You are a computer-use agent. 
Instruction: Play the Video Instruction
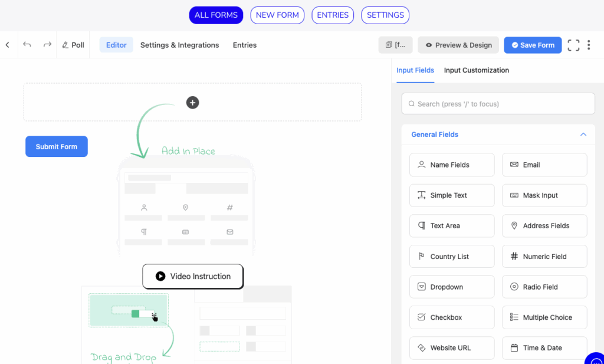tap(193, 276)
